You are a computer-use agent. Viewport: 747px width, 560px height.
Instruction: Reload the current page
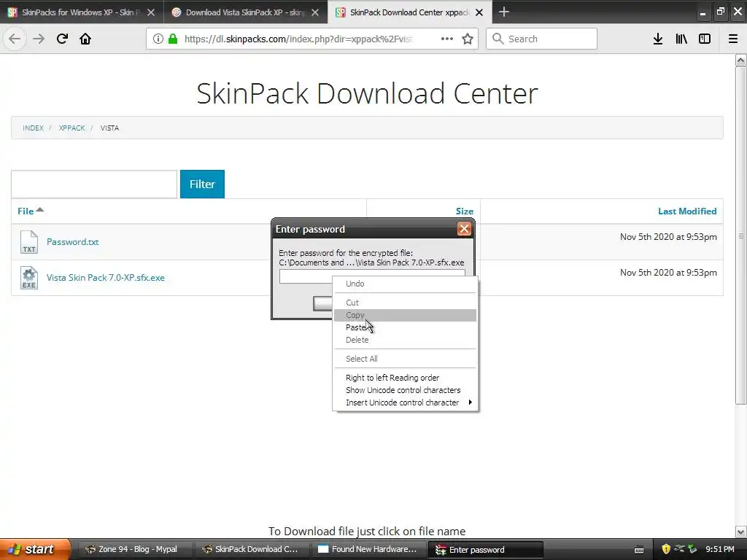(x=62, y=39)
